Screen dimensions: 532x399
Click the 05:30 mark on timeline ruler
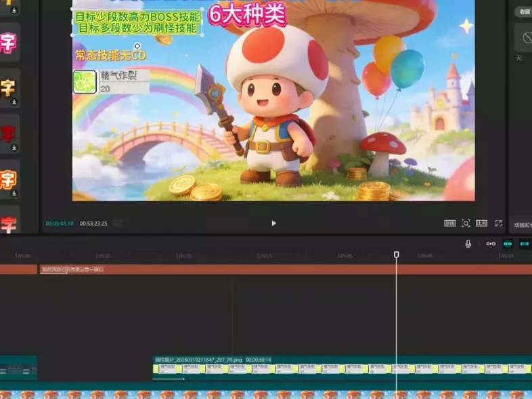pos(183,255)
